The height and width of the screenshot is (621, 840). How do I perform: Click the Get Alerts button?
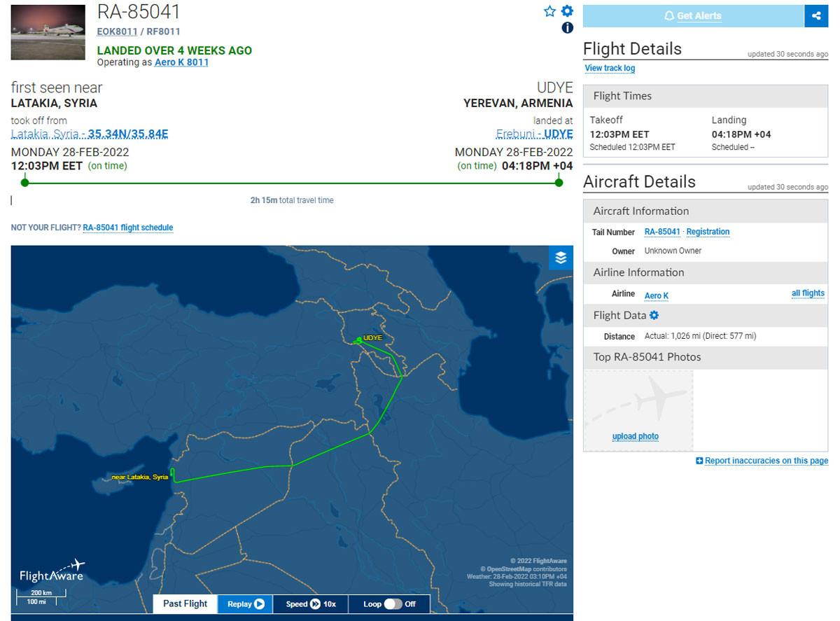[x=693, y=15]
